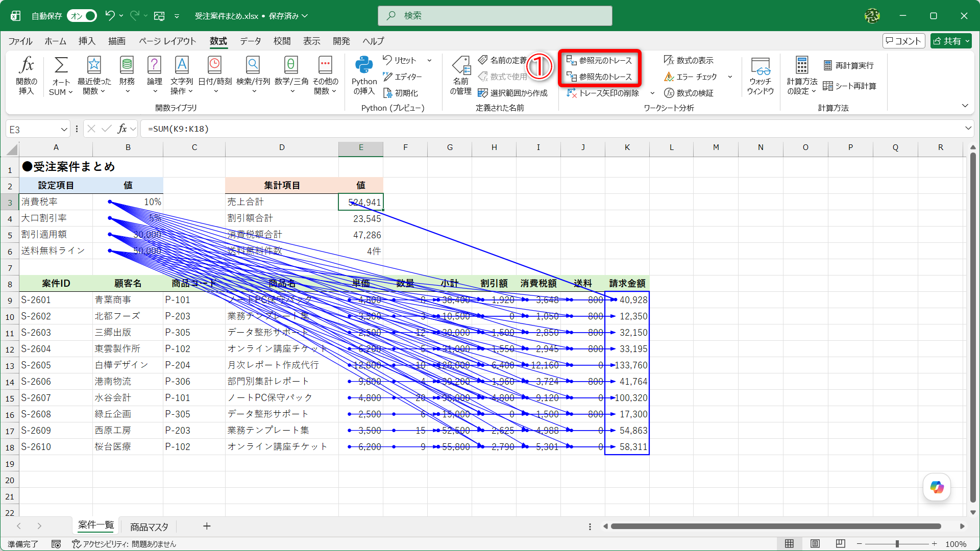Click the Comments (コメント) button
Image resolution: width=980 pixels, height=551 pixels.
(903, 41)
